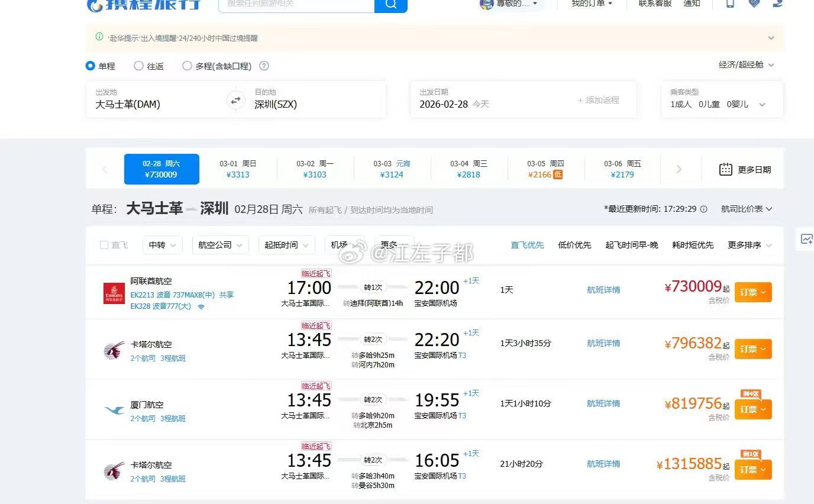The width and height of the screenshot is (814, 504).
Task: Open the 航空公司 filter dropdown
Action: click(221, 245)
